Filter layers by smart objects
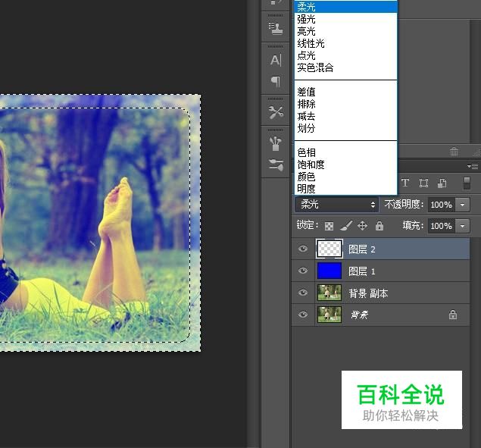481x448 pixels. [x=442, y=183]
